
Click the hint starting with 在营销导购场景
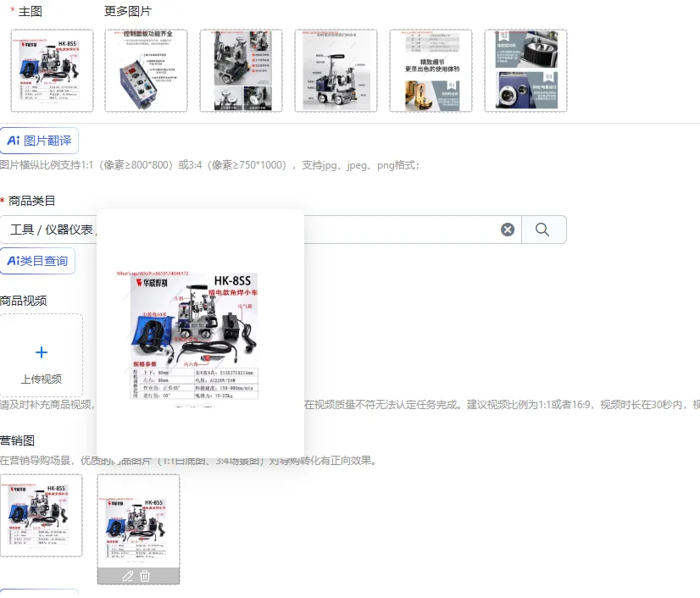(189, 460)
